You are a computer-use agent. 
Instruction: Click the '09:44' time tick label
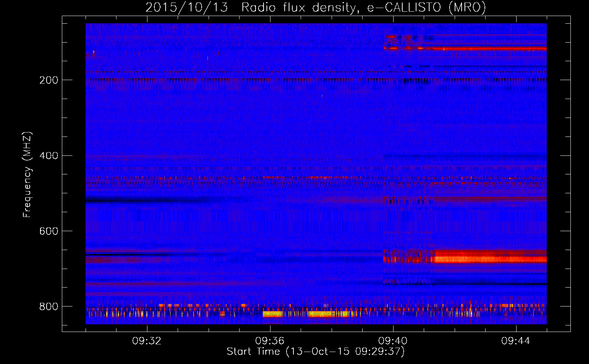[516, 341]
